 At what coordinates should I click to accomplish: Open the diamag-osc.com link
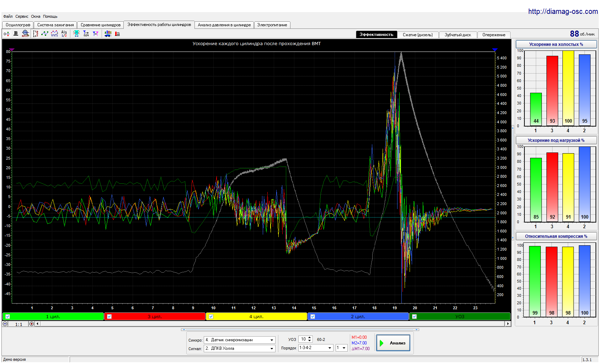[x=563, y=11]
